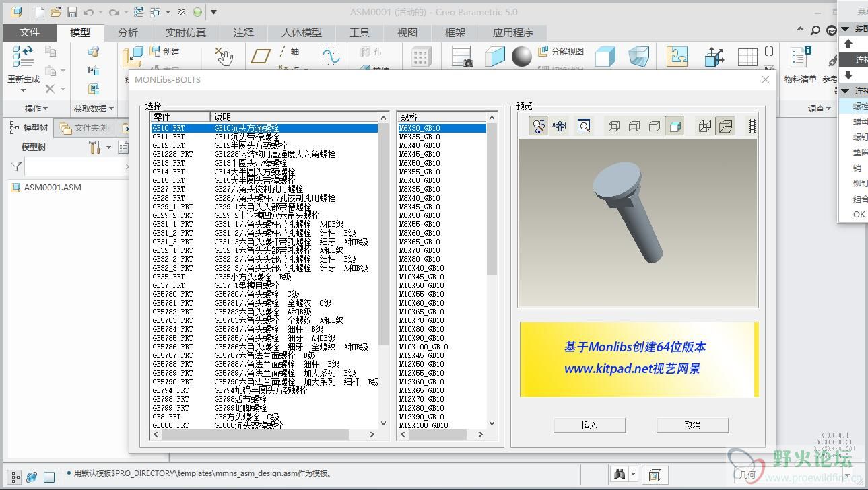Collapse the ribbon with the up chevron
Viewport: 868px width, 490px height.
(800, 30)
